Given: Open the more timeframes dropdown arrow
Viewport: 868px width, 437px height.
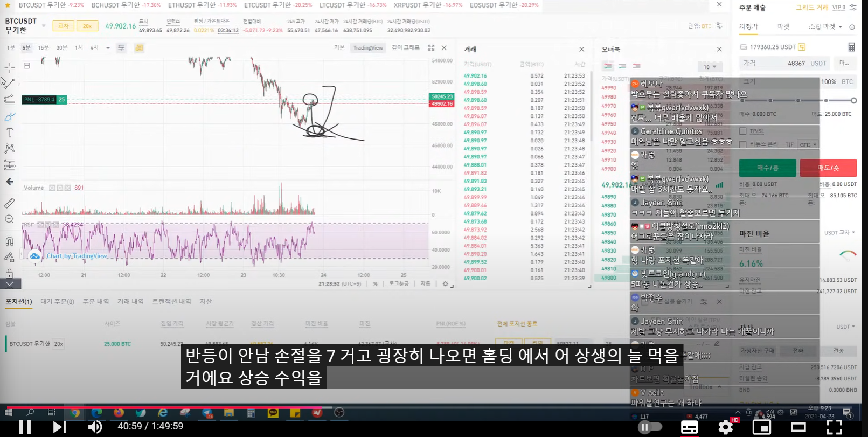Looking at the screenshot, I should click(108, 48).
